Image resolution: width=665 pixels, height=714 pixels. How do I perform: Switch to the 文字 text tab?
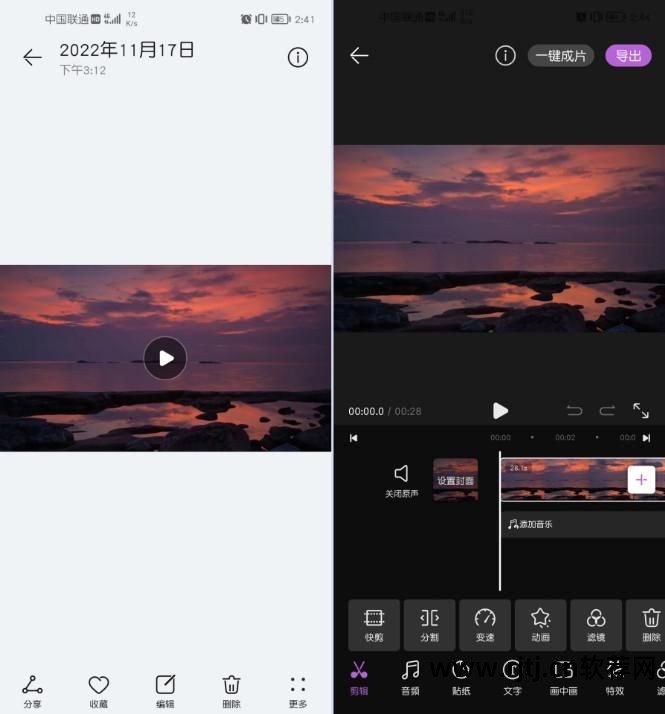(x=512, y=678)
